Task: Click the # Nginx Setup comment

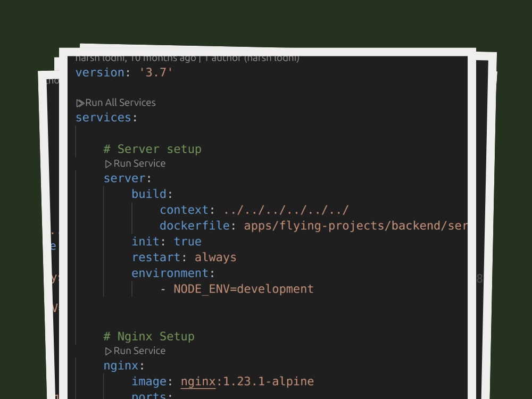Action: (149, 337)
